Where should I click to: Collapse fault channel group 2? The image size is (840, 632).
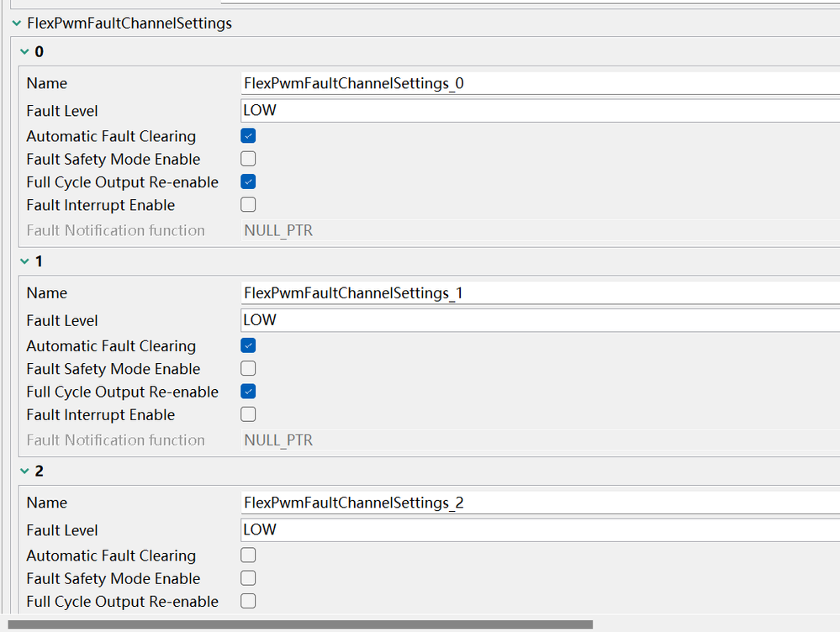tap(24, 471)
